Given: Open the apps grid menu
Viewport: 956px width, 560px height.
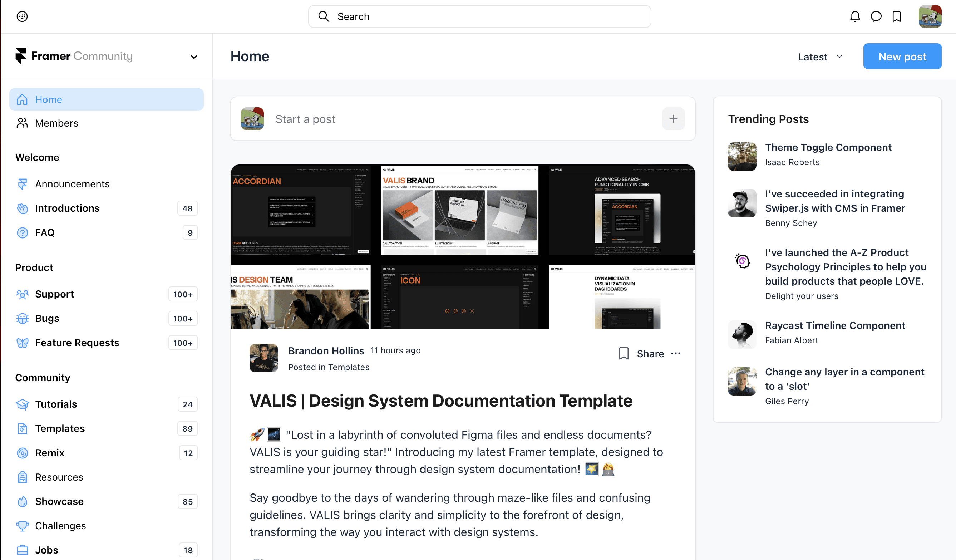Looking at the screenshot, I should (22, 16).
